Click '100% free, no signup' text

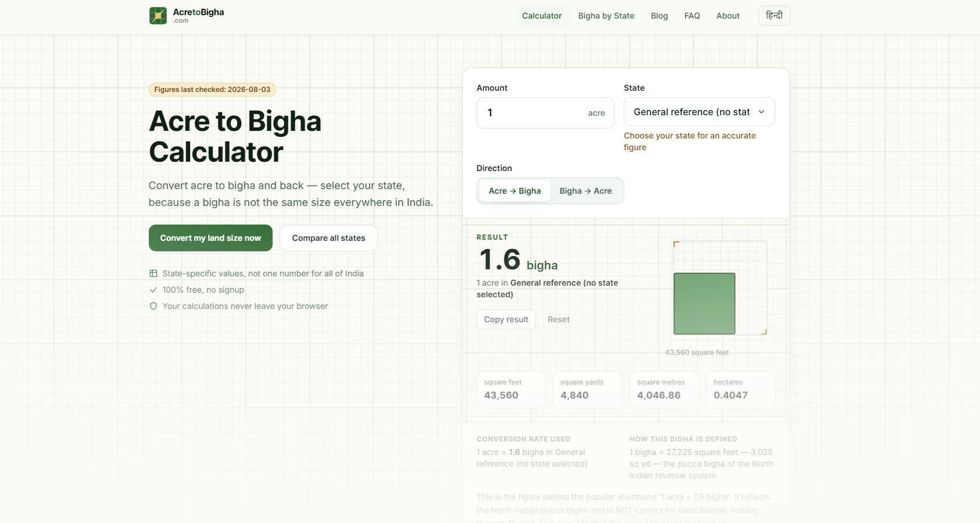coord(203,290)
